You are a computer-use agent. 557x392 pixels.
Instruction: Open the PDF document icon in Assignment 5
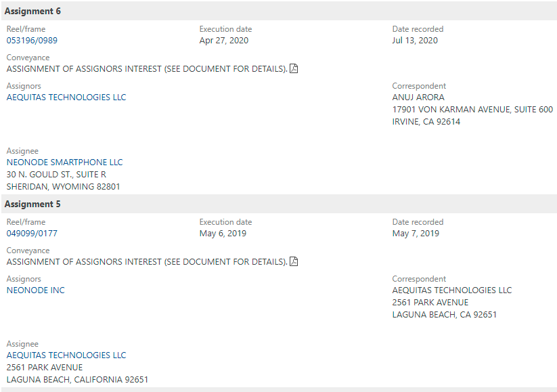tap(294, 261)
